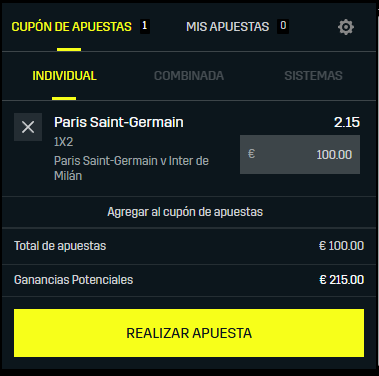Open the Mis Apuestas tab
The width and height of the screenshot is (379, 376).
[227, 27]
